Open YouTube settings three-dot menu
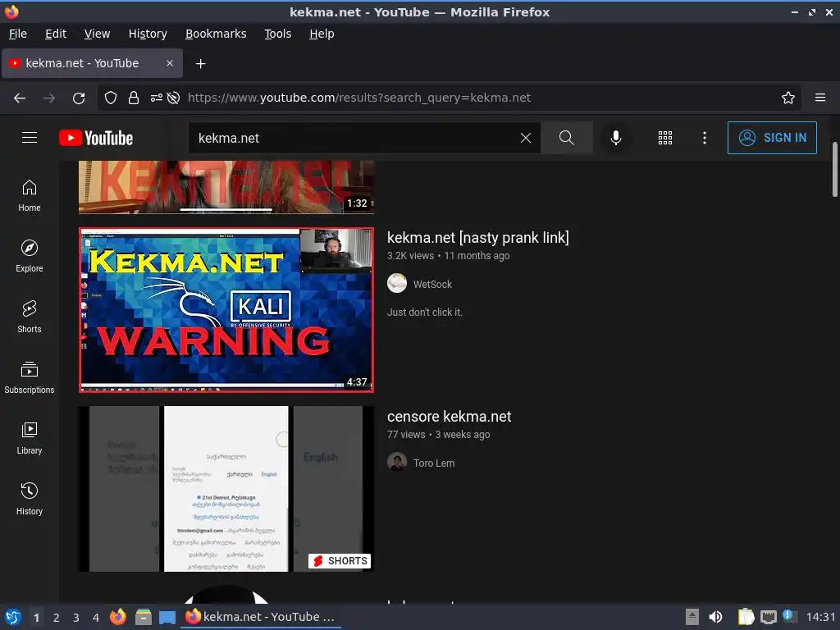Viewport: 840px width, 630px height. point(705,138)
